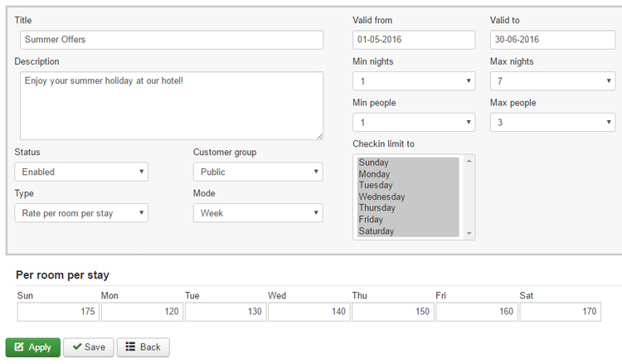622x364 pixels.
Task: Open the Min people dropdown
Action: (x=414, y=123)
